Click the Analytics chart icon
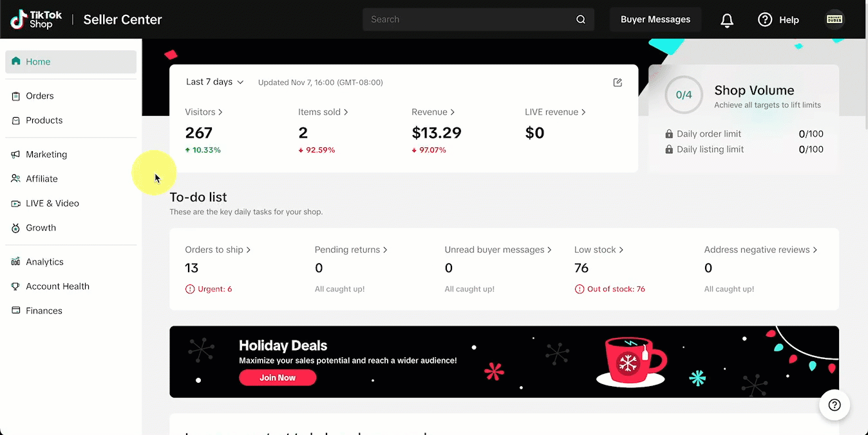The width and height of the screenshot is (868, 435). (15, 262)
